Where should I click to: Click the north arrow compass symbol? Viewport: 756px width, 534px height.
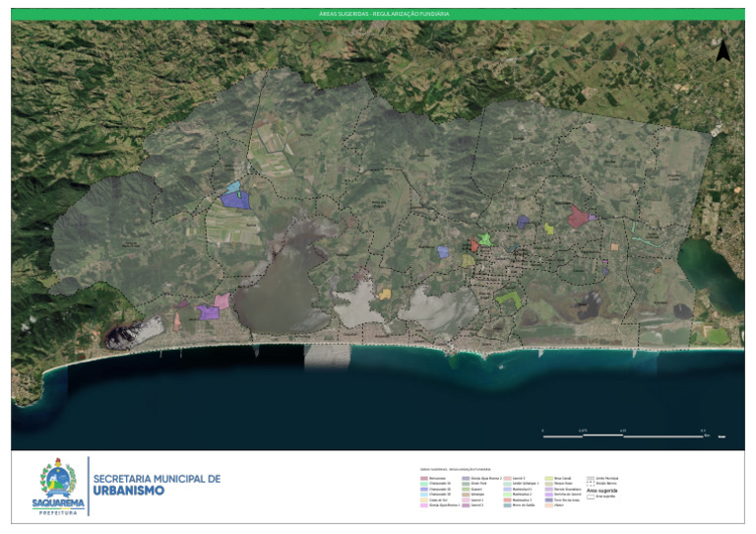723,51
